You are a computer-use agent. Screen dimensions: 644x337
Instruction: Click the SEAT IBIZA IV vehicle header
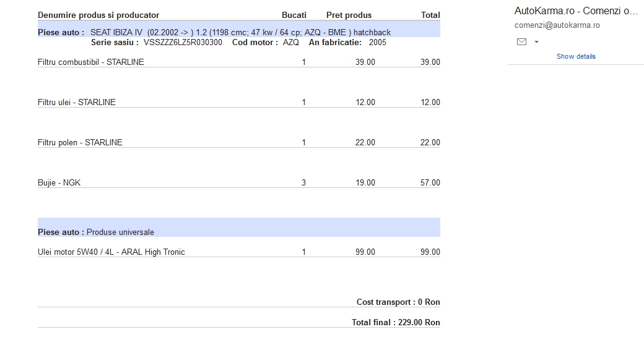240,32
